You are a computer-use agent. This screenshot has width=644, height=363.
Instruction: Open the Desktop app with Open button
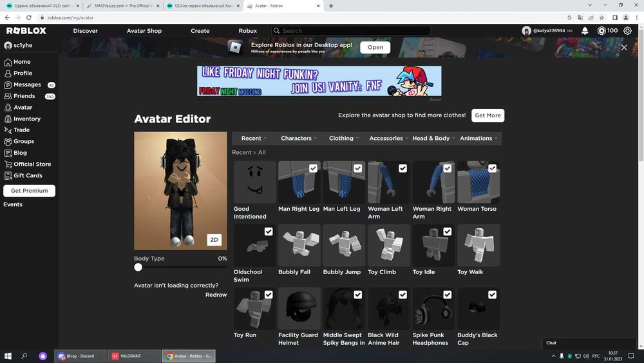(x=375, y=47)
